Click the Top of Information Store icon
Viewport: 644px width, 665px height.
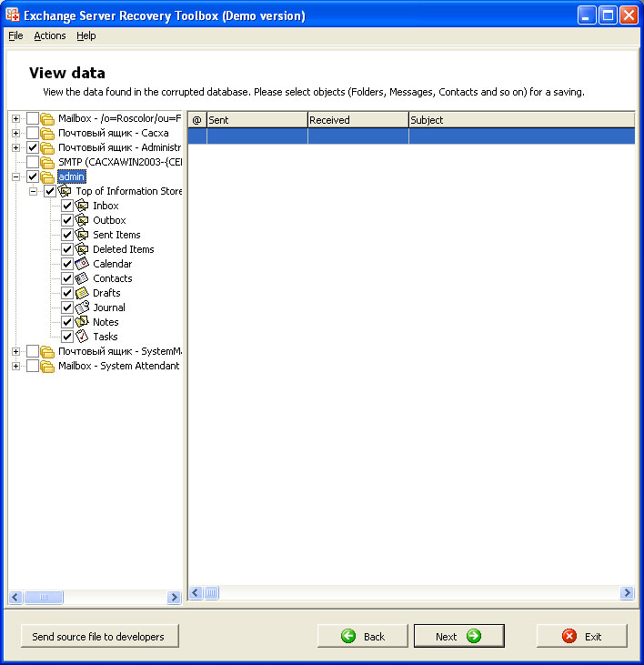tap(65, 191)
